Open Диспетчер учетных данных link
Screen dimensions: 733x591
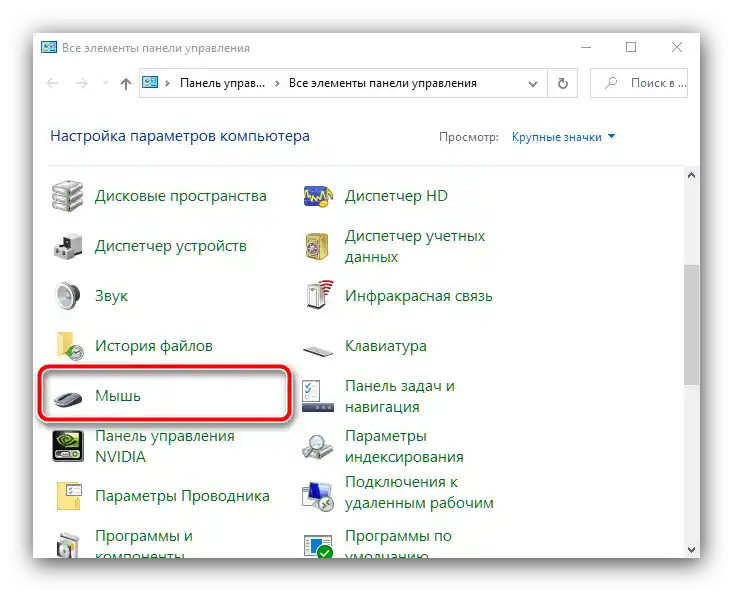pyautogui.click(x=415, y=246)
